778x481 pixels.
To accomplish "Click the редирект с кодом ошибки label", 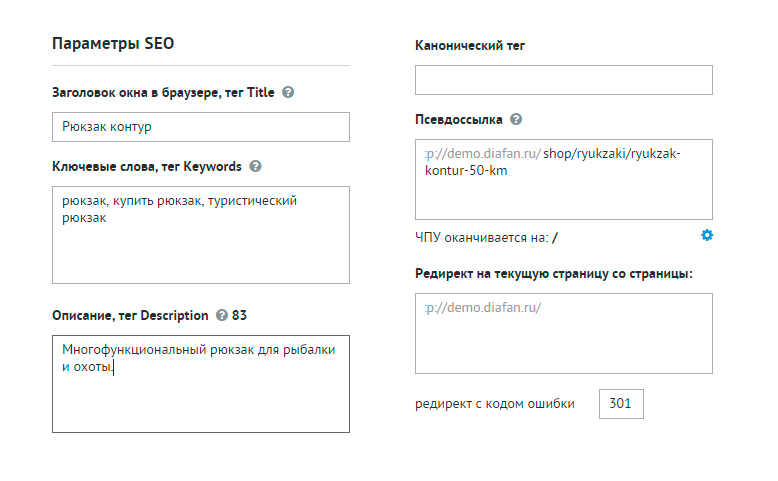I will (495, 404).
